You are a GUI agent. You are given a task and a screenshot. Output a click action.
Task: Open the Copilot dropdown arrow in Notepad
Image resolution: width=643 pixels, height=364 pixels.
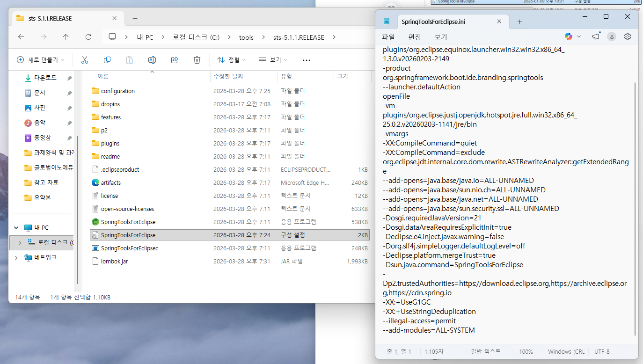(579, 36)
